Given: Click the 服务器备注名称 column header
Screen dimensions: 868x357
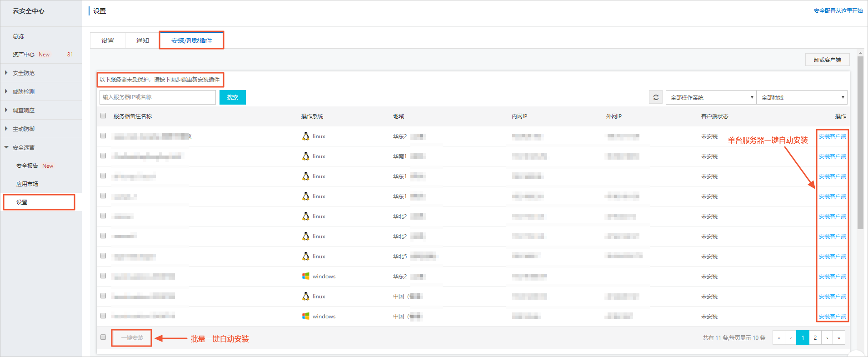Looking at the screenshot, I should tap(133, 116).
